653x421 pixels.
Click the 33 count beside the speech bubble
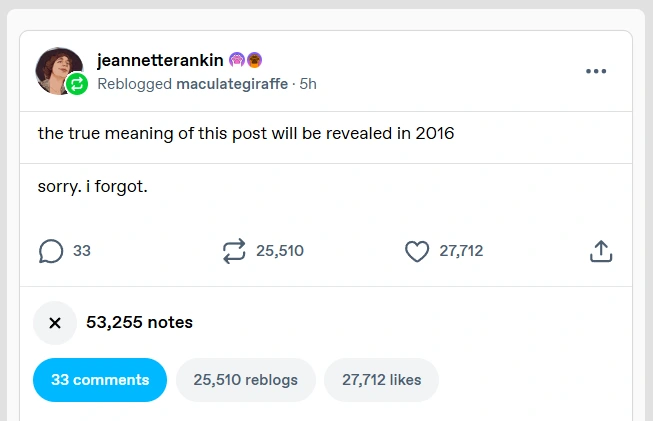82,251
